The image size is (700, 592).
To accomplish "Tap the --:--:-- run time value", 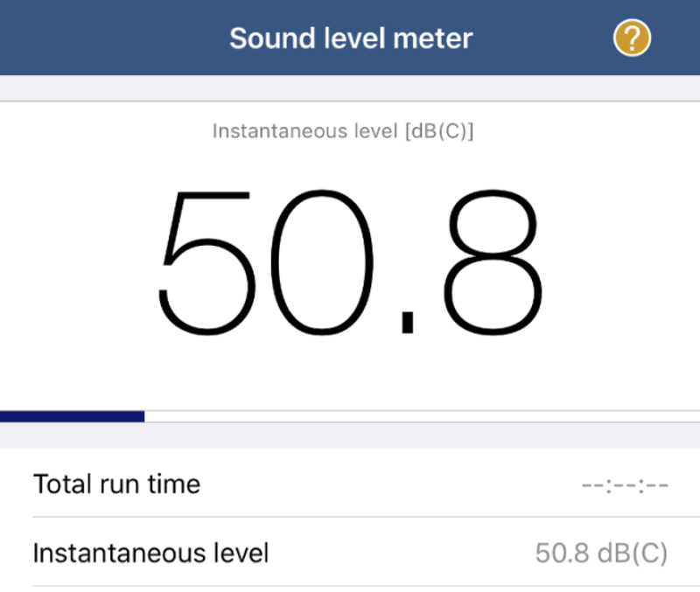I will 625,484.
